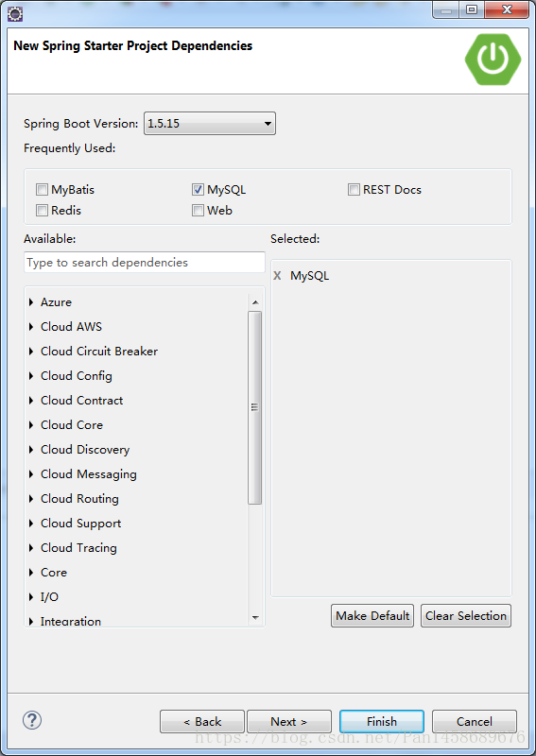Screen dimensions: 536x756
Task: Select the Core row label
Action: click(54, 573)
